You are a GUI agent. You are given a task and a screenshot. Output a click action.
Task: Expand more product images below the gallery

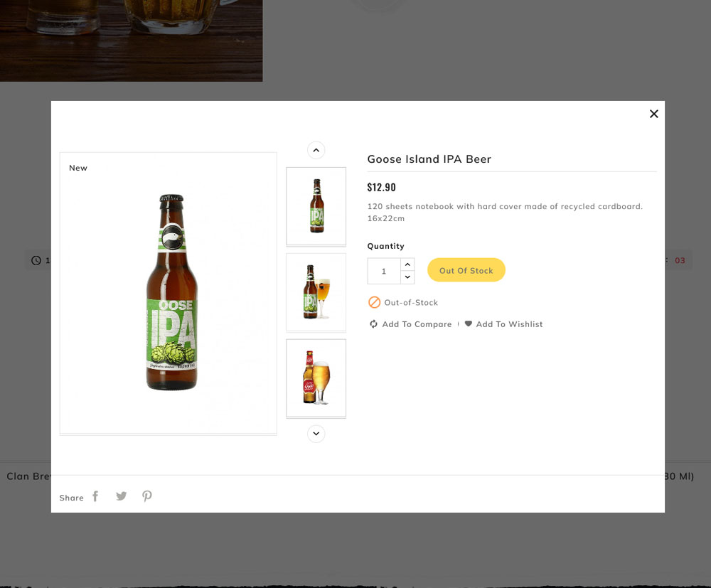(316, 434)
